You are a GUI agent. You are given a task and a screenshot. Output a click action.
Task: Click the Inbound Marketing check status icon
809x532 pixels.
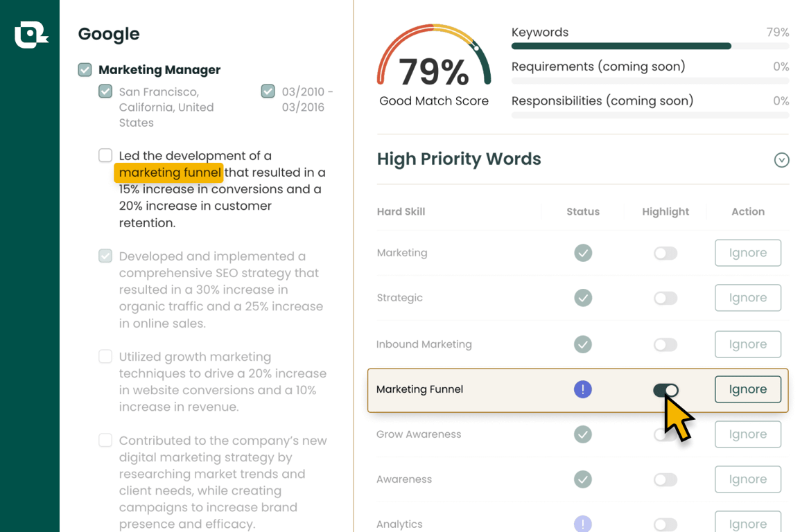tap(583, 344)
